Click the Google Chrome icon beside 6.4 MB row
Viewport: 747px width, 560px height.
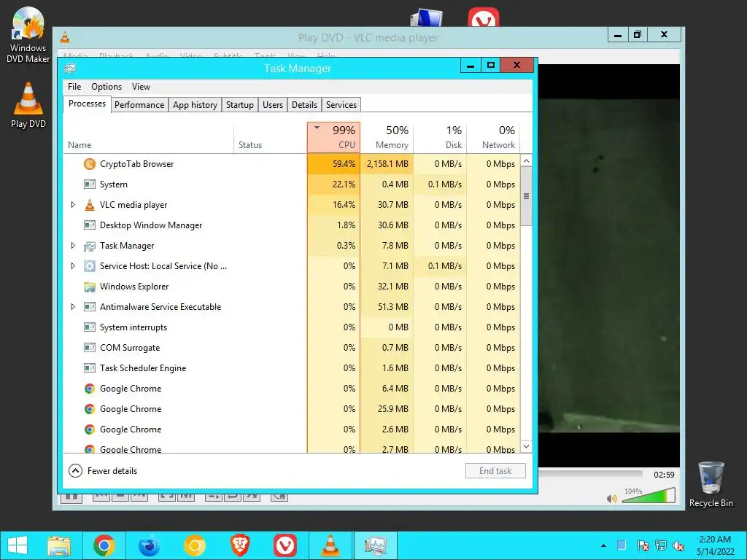90,389
